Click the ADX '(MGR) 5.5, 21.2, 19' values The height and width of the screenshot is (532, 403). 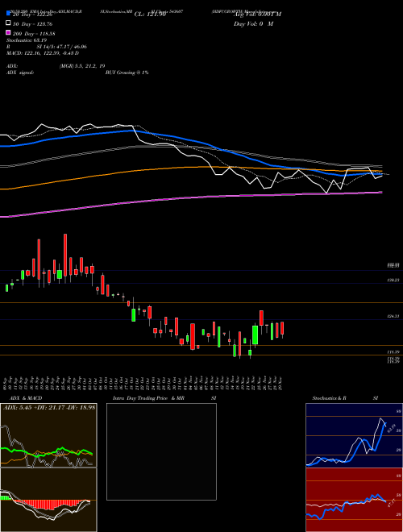tap(82, 66)
